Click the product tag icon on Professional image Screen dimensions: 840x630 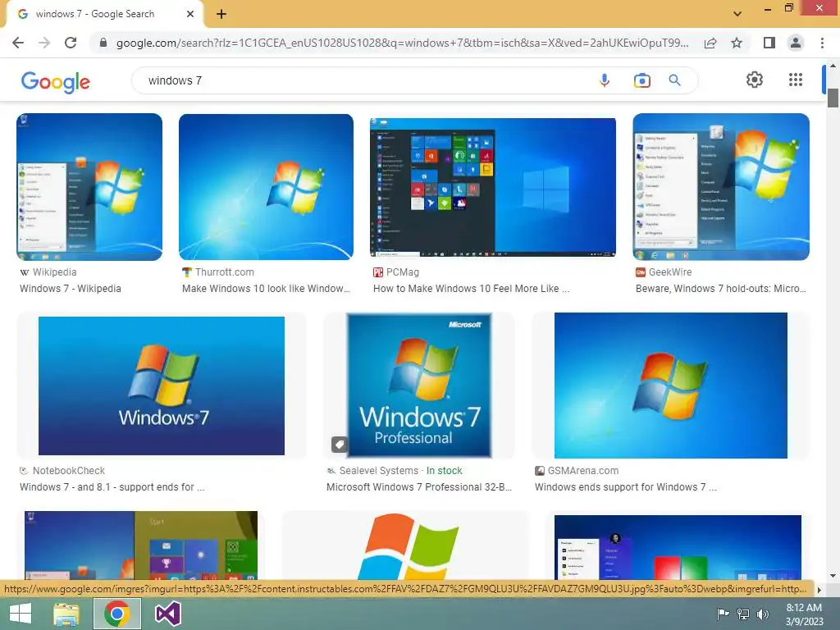(339, 445)
